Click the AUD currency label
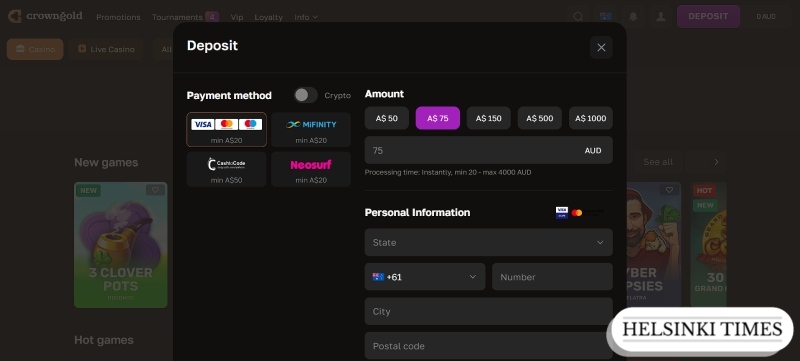The image size is (800, 361). pos(593,150)
